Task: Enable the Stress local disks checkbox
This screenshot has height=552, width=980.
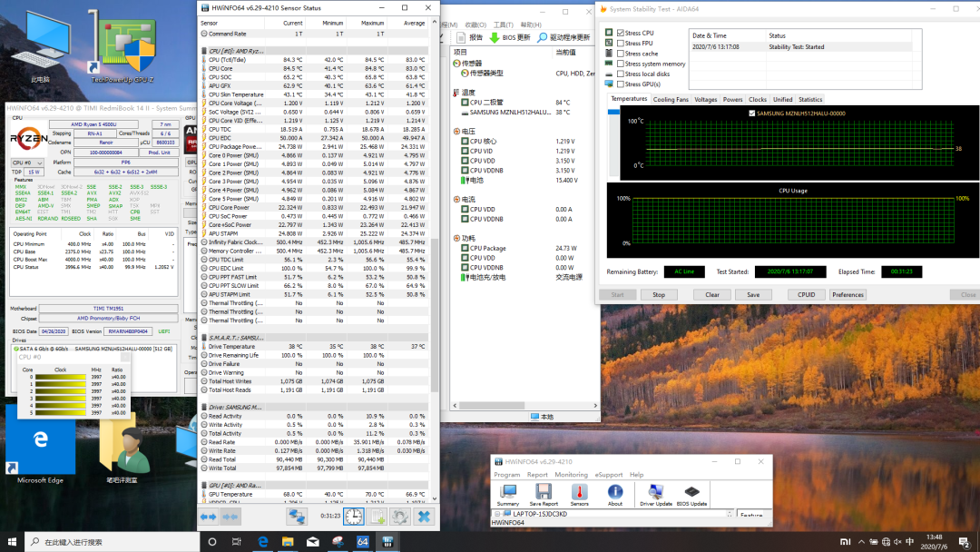Action: [x=621, y=74]
